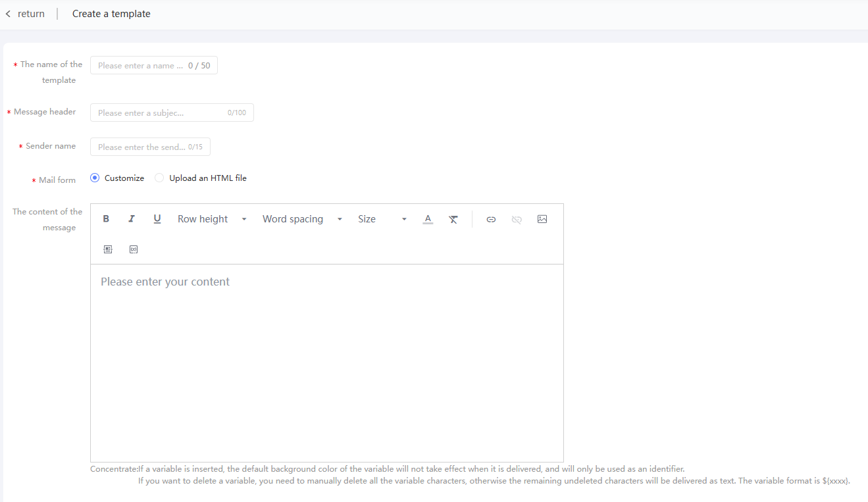Focus the Sender name input field

click(150, 147)
